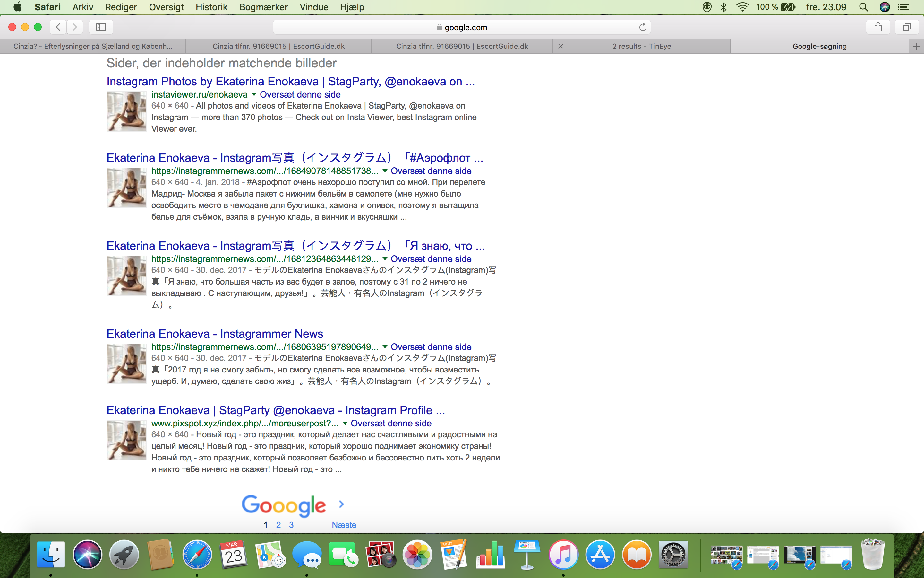Open FaceTime app in Dock
The width and height of the screenshot is (924, 578).
(344, 554)
